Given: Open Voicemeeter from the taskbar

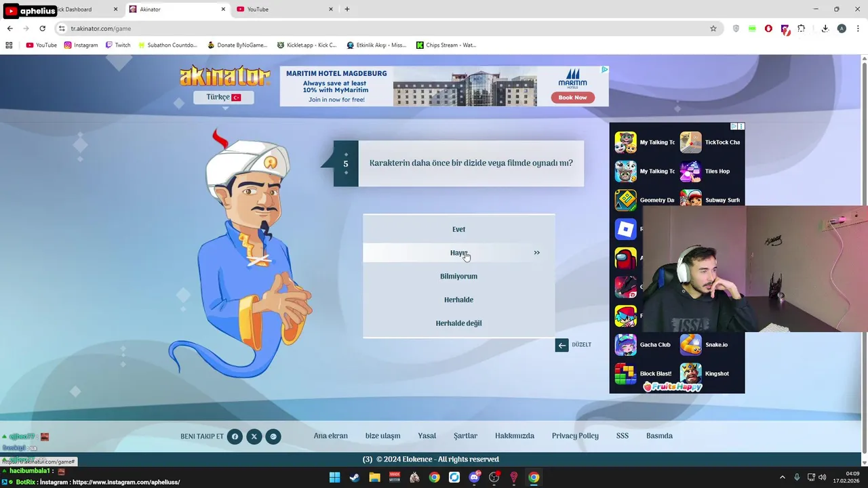Looking at the screenshot, I should click(x=395, y=477).
